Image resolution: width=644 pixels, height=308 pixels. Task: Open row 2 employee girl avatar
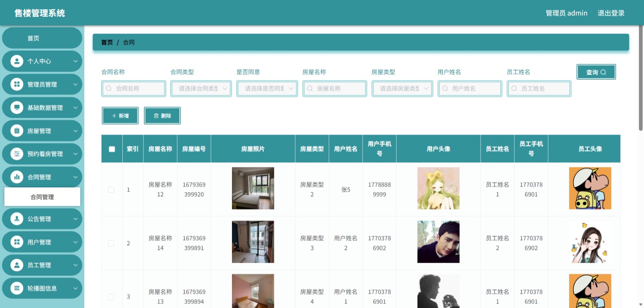590,242
